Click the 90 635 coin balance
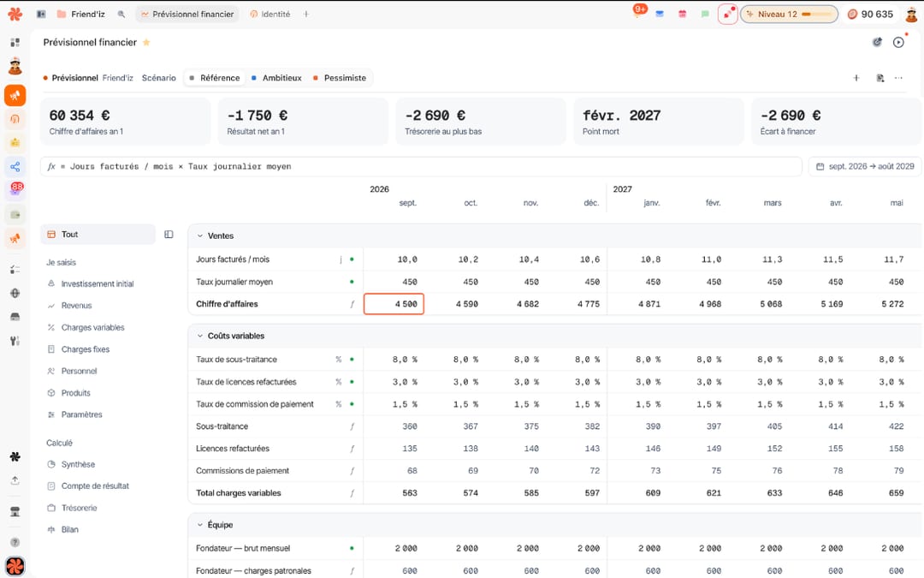Screen dimensions: 924x578 [870, 15]
